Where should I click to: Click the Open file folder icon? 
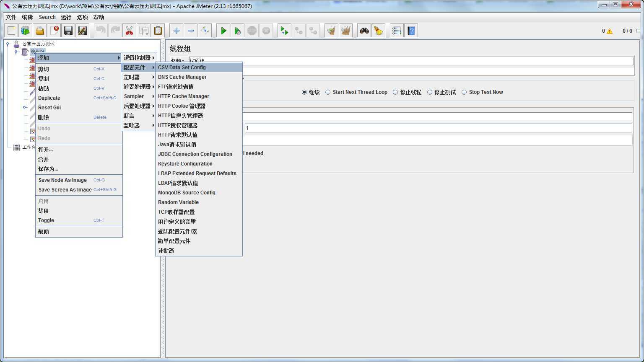click(40, 31)
